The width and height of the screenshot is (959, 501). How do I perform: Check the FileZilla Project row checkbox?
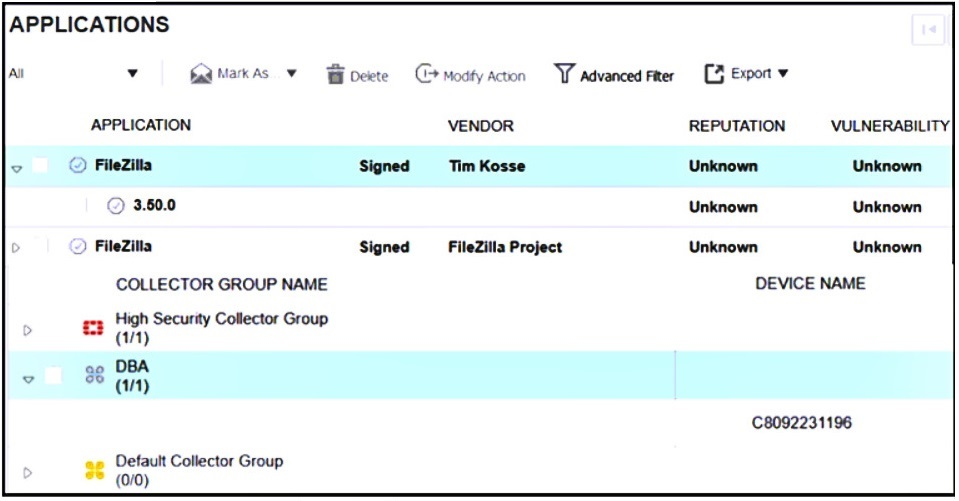point(41,246)
